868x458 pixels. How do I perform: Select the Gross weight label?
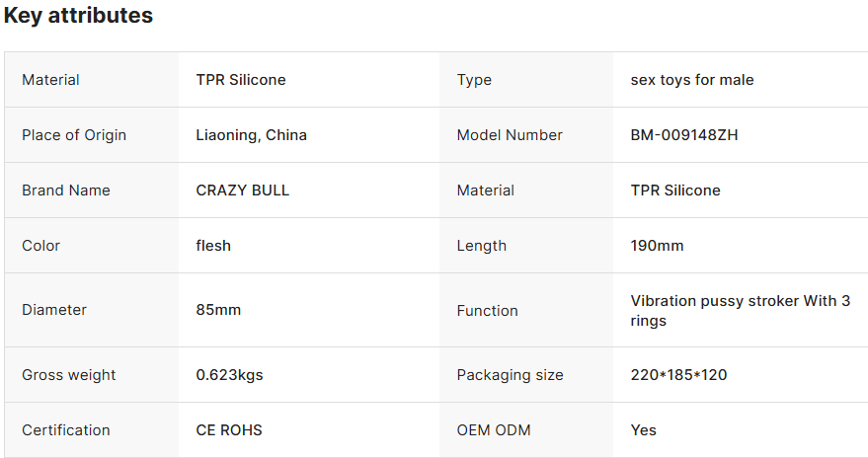tap(69, 375)
